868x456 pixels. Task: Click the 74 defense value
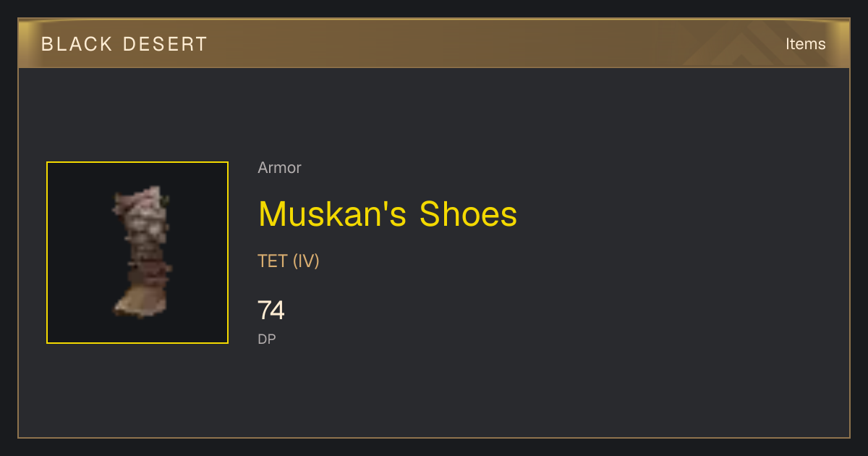click(271, 311)
